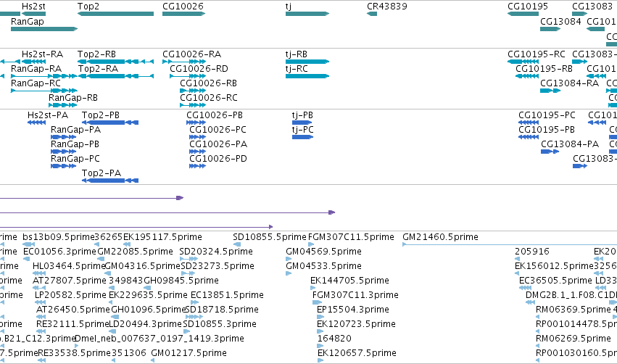The image size is (617, 364).
Task: Select the Top2-RA transcript label
Action: [x=98, y=68]
